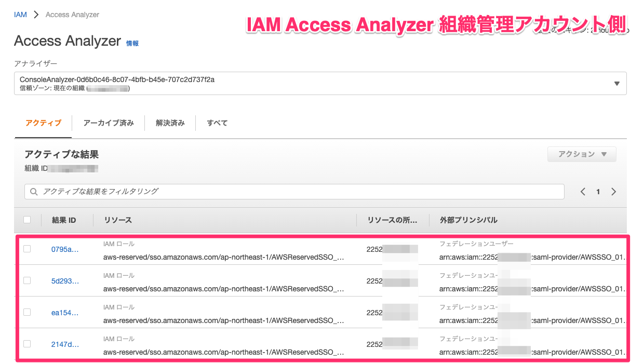Click the saml-provider ARN in 0795a row
Image resolution: width=644 pixels, height=363 pixels.
(533, 257)
